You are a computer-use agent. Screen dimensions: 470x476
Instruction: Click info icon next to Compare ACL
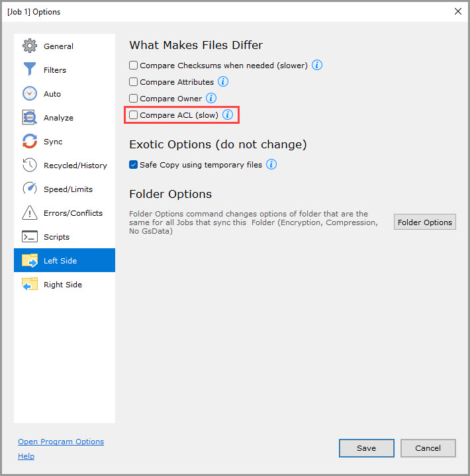(228, 115)
